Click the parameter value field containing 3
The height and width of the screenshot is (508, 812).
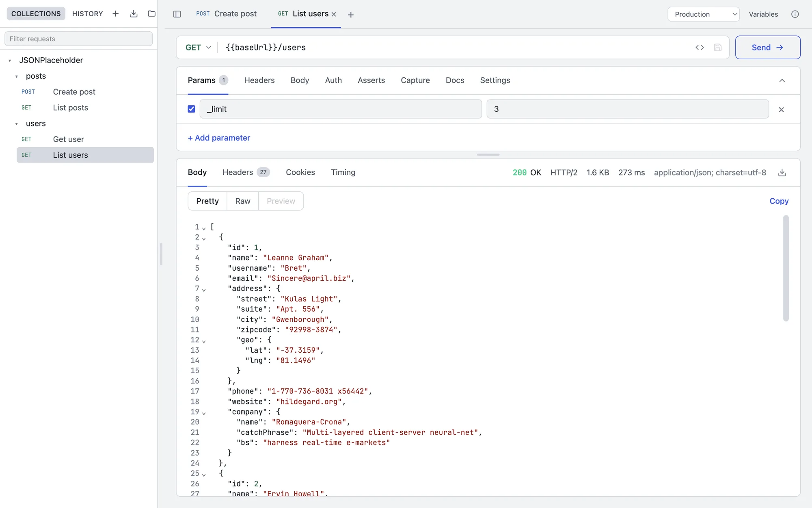point(628,109)
